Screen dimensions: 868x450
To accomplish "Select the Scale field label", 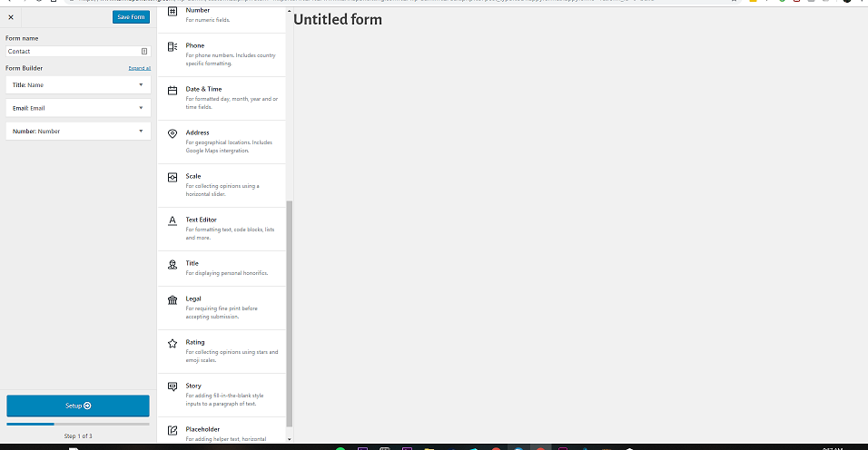I will [x=193, y=176].
